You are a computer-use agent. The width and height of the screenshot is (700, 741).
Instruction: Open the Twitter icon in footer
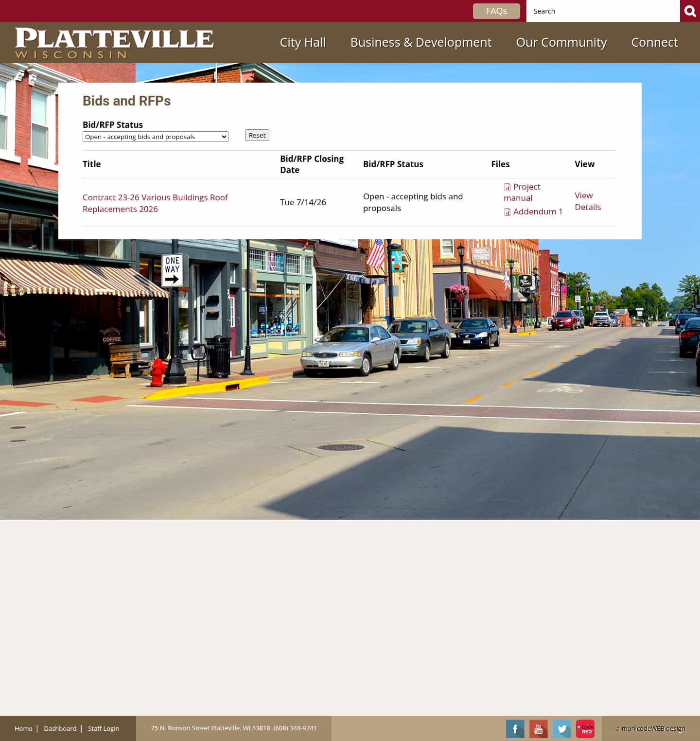[562, 729]
